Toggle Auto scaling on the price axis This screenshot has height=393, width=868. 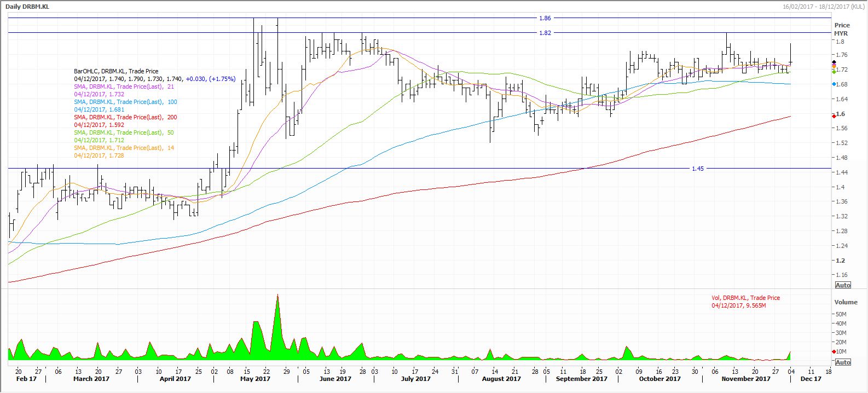pyautogui.click(x=843, y=285)
